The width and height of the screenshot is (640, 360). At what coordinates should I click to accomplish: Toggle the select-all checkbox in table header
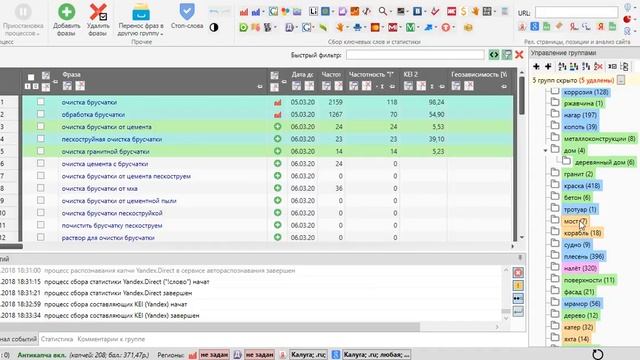point(31,77)
